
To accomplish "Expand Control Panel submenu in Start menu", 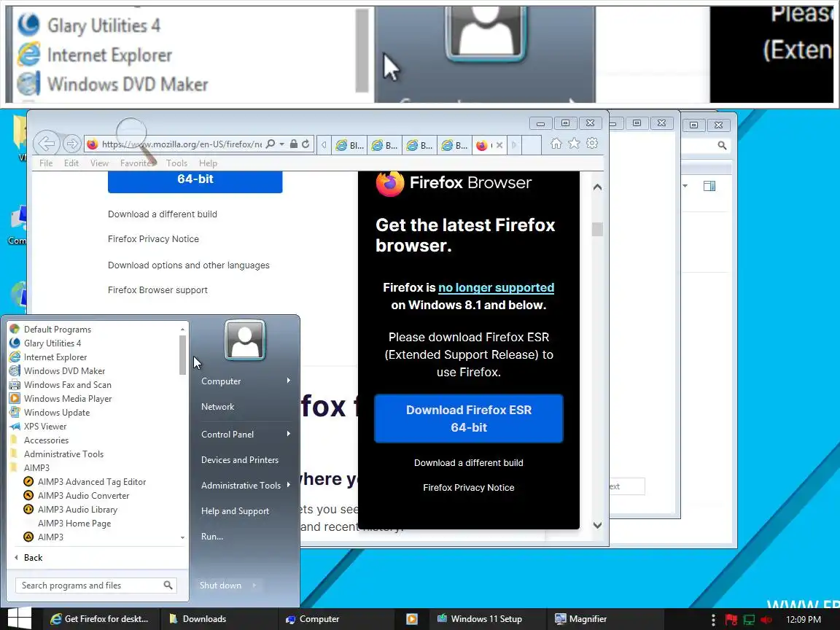I will click(288, 434).
